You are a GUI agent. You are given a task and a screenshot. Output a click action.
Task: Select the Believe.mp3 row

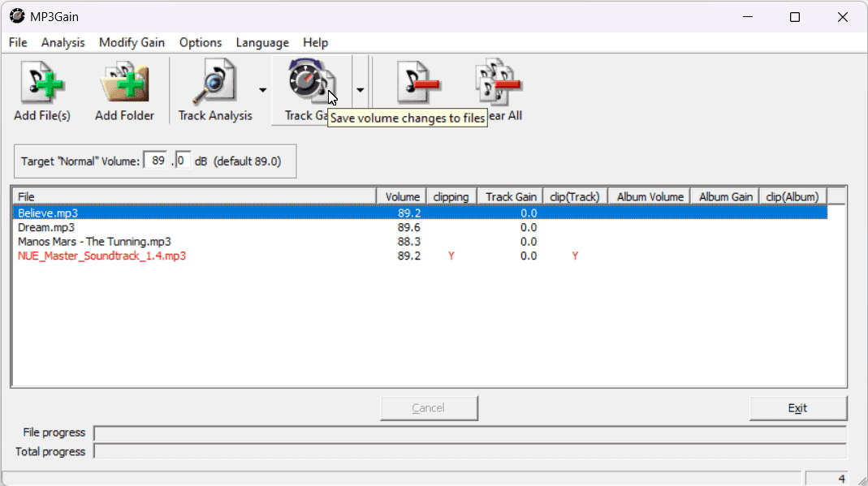pos(420,213)
